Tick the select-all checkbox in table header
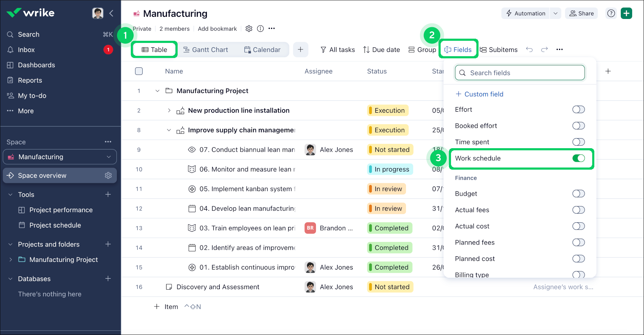The image size is (644, 335). [139, 71]
